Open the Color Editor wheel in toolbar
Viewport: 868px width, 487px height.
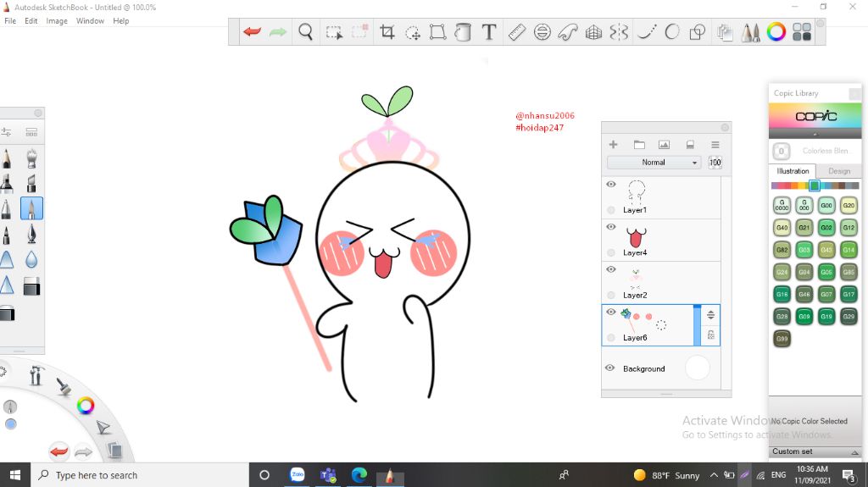point(776,31)
